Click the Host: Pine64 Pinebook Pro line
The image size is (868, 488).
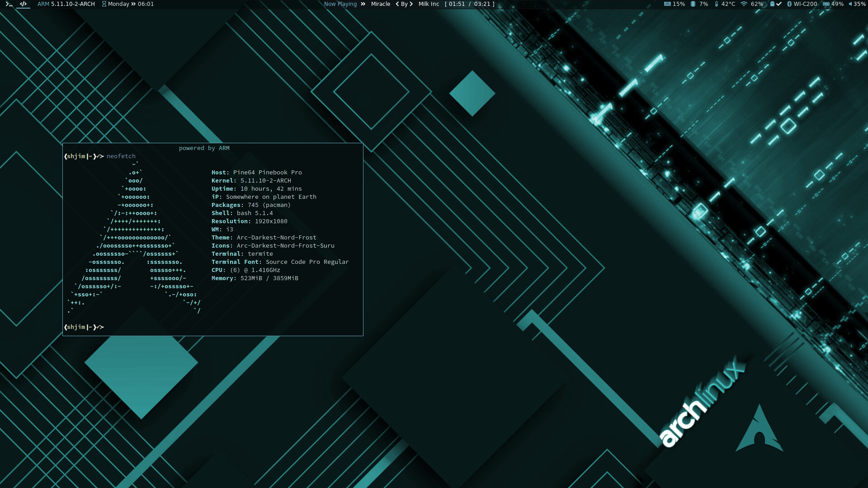pos(257,173)
